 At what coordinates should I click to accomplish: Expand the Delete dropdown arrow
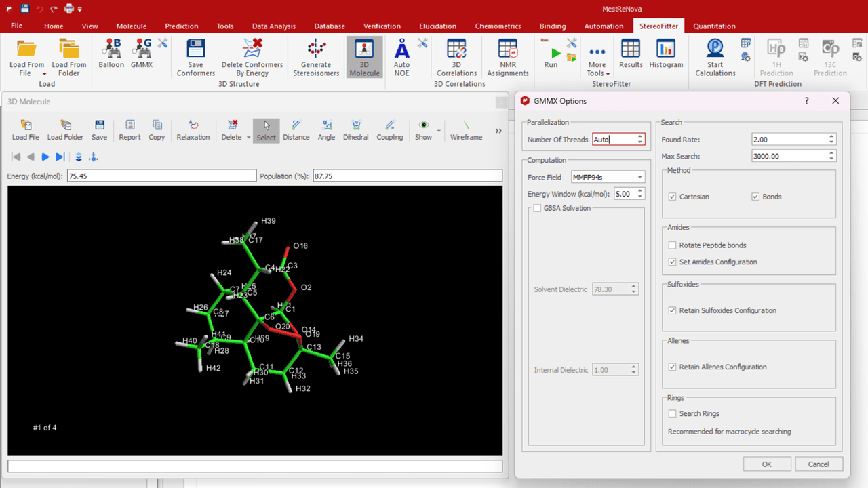[248, 137]
